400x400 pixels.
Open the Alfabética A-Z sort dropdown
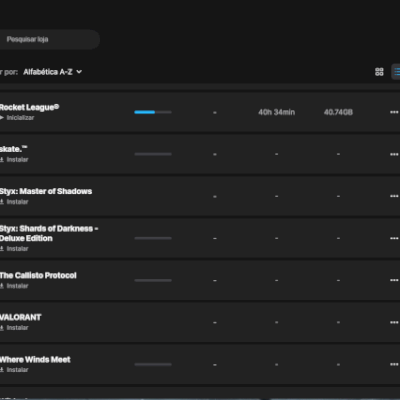[x=52, y=72]
